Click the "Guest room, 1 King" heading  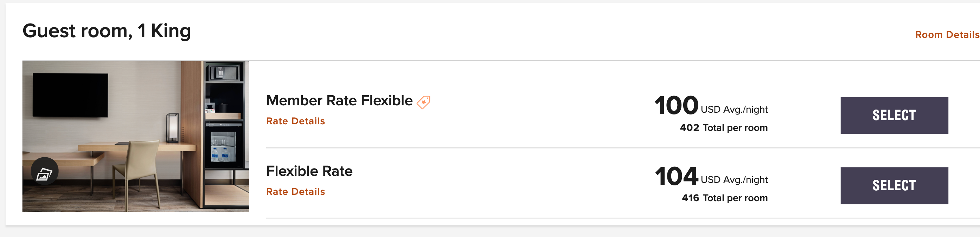(x=107, y=31)
